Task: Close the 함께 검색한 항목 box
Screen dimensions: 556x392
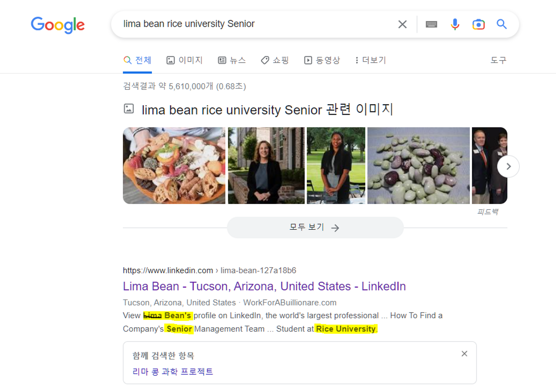Action: click(464, 354)
